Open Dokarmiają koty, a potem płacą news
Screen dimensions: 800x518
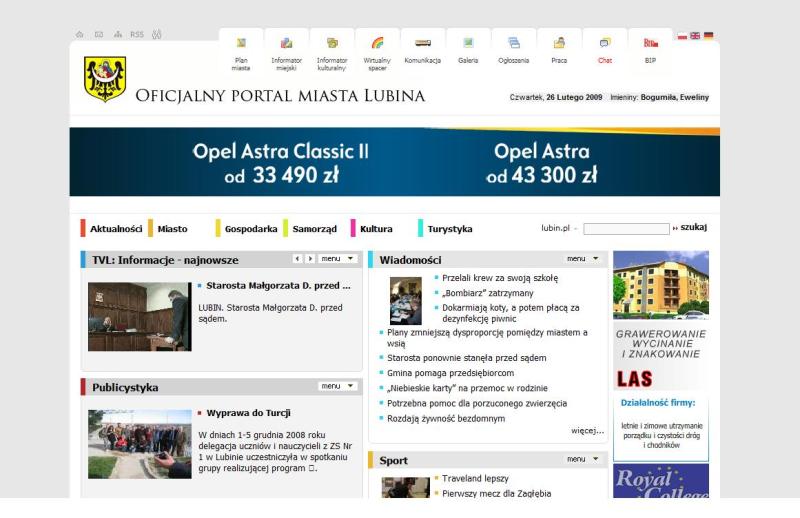click(511, 313)
